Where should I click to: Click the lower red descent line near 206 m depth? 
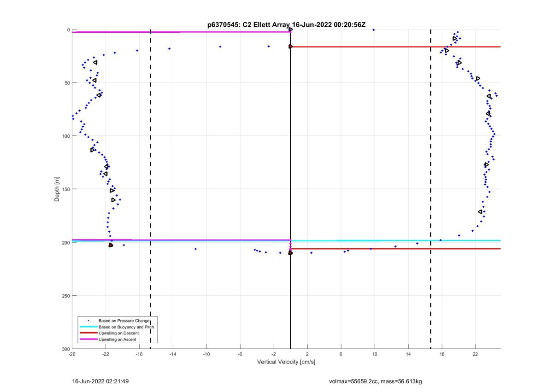click(x=395, y=249)
